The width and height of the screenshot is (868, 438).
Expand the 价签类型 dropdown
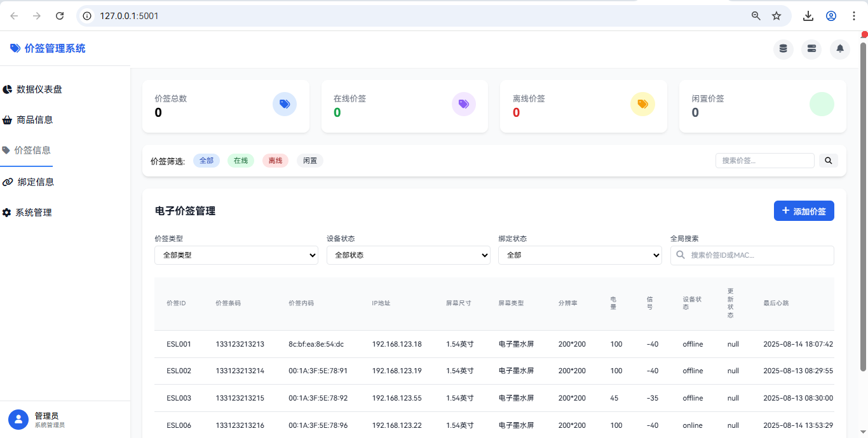236,255
